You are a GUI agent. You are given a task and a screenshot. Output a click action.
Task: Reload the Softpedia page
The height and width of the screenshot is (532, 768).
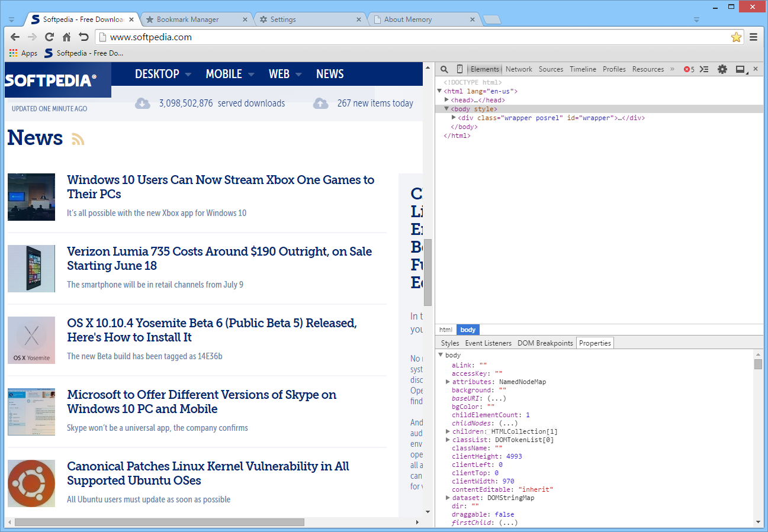[50, 37]
